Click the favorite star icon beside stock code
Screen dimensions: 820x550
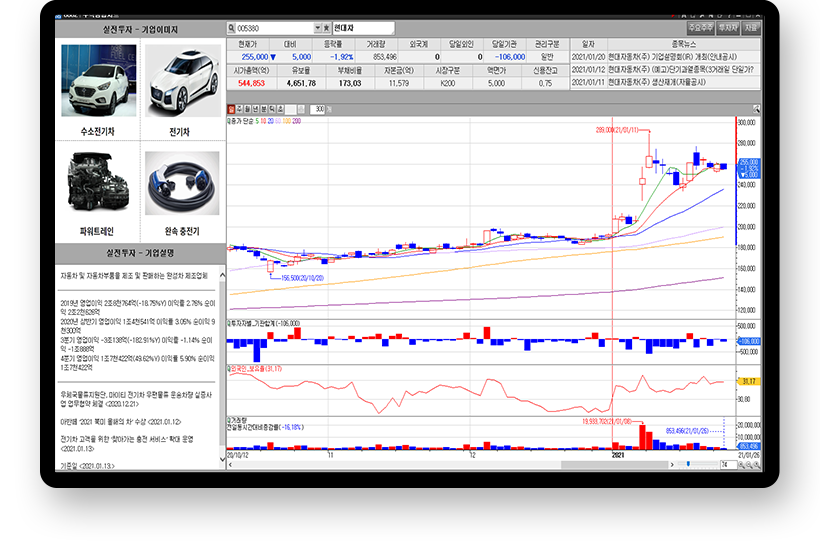(x=326, y=28)
